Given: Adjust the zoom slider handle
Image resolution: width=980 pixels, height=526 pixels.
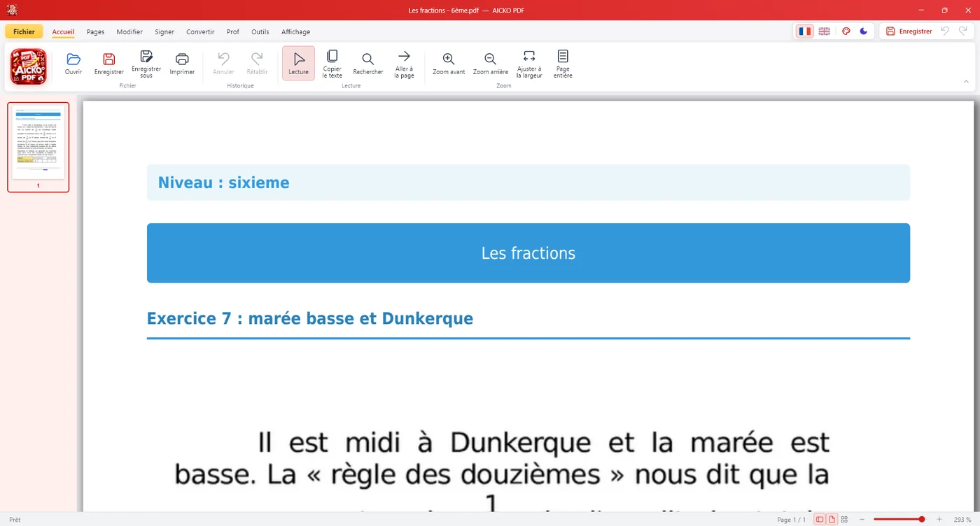Looking at the screenshot, I should point(922,520).
